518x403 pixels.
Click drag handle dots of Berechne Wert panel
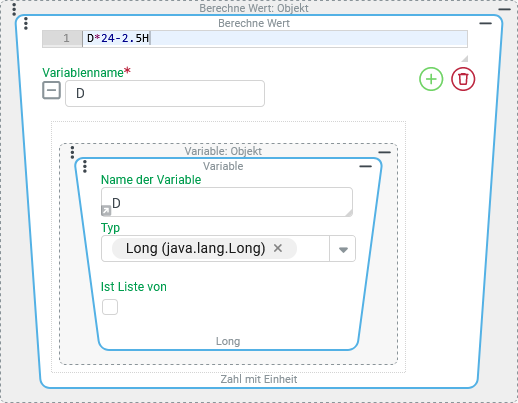coord(26,23)
